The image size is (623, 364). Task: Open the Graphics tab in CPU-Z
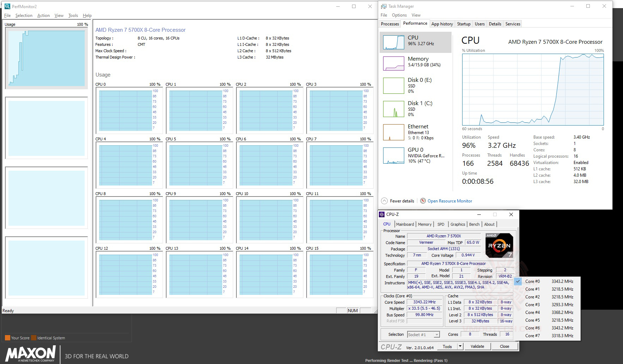458,224
